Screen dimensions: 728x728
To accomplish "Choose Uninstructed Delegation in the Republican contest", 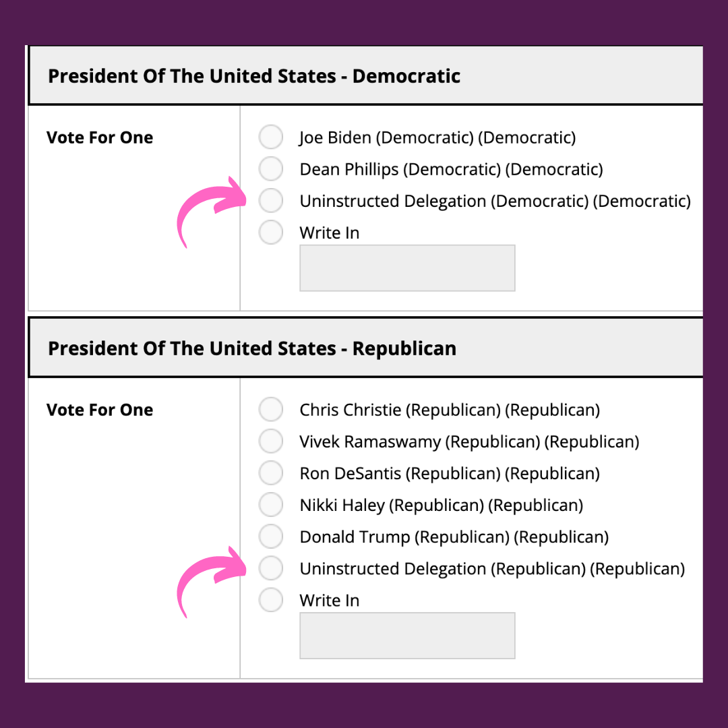I will (x=270, y=568).
